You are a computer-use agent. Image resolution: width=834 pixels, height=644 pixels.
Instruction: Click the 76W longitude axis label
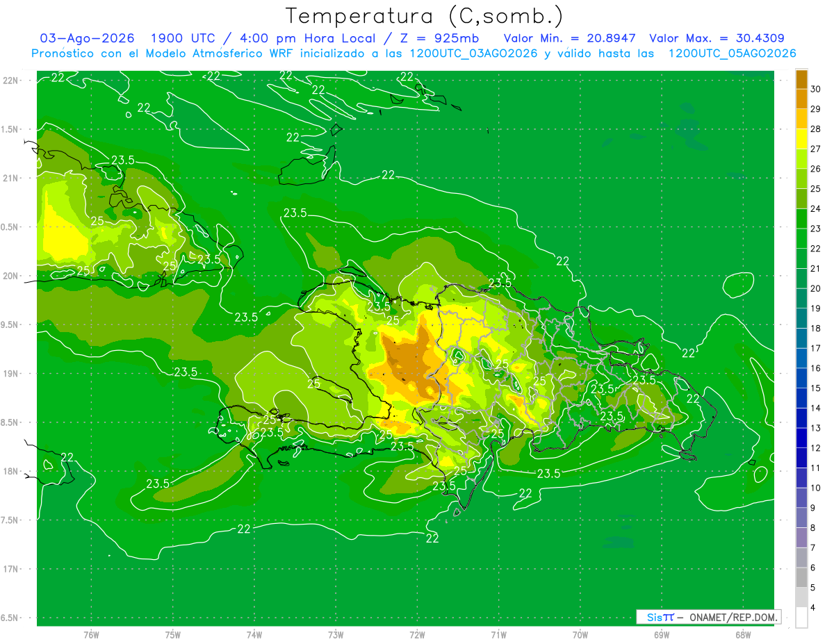click(91, 634)
